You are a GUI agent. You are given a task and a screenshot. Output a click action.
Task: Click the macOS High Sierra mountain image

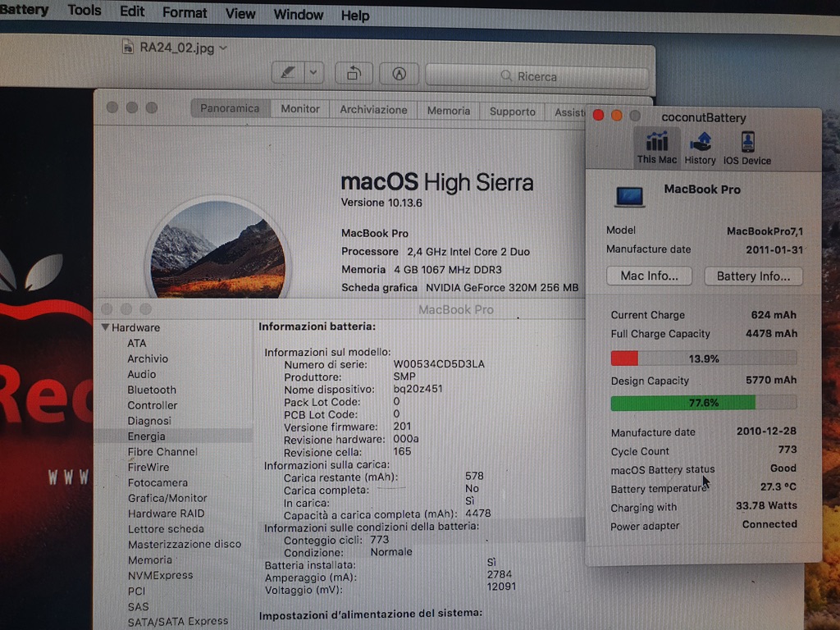pyautogui.click(x=217, y=248)
